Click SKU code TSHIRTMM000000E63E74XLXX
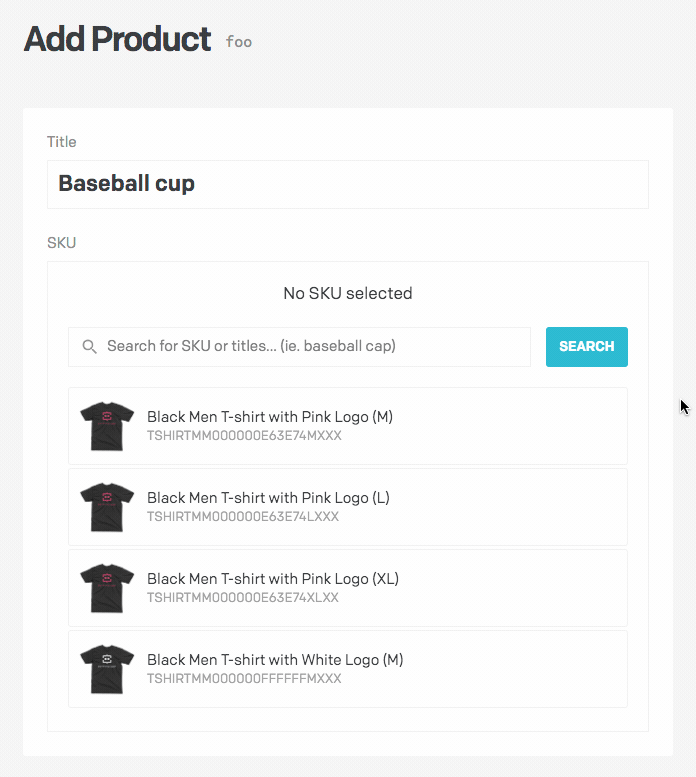This screenshot has height=777, width=696. click(243, 598)
